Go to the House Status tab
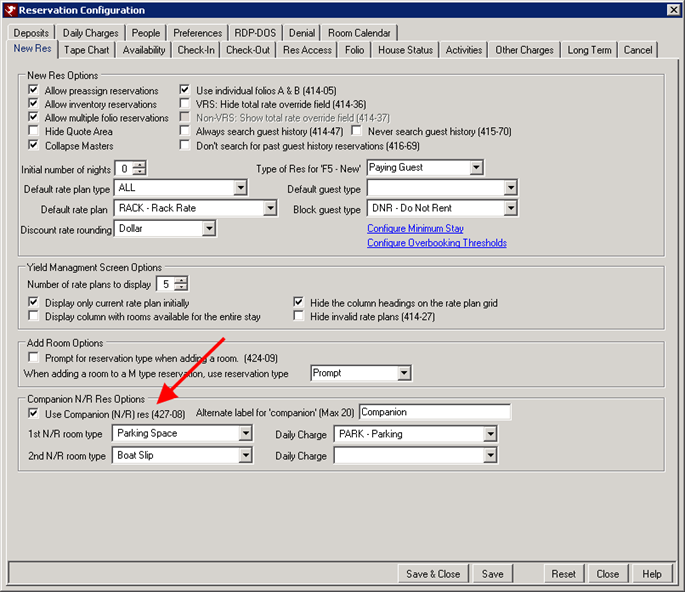This screenshot has width=685, height=592. click(x=405, y=50)
